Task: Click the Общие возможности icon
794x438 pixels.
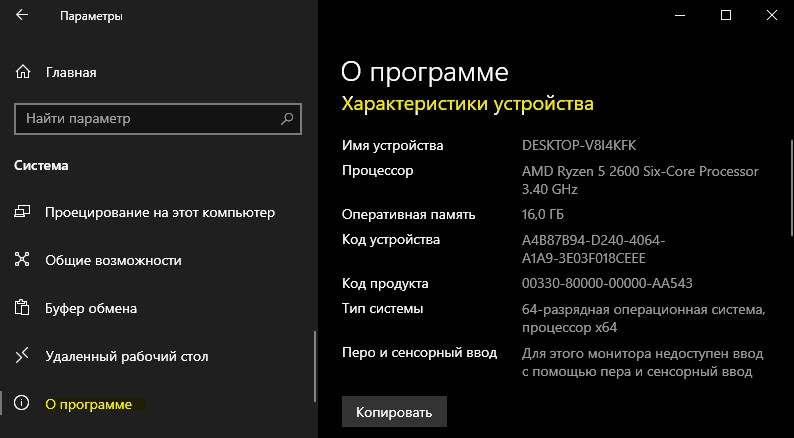Action: coord(22,260)
